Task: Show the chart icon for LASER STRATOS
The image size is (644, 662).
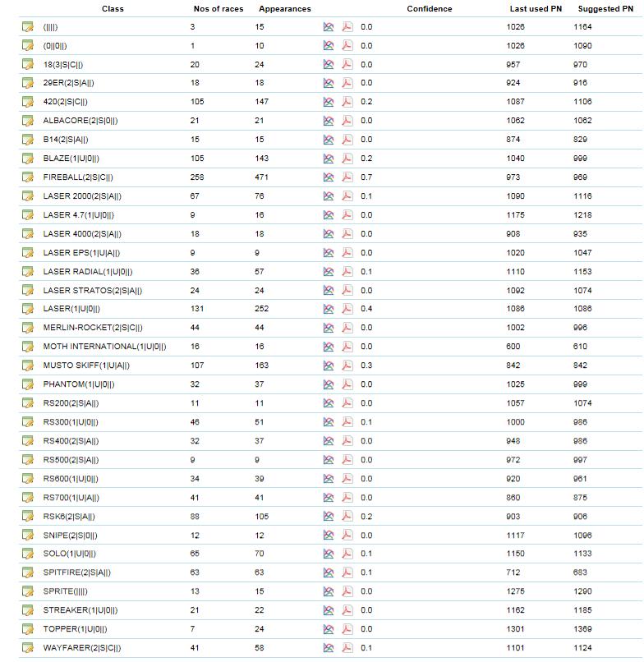Action: point(328,291)
